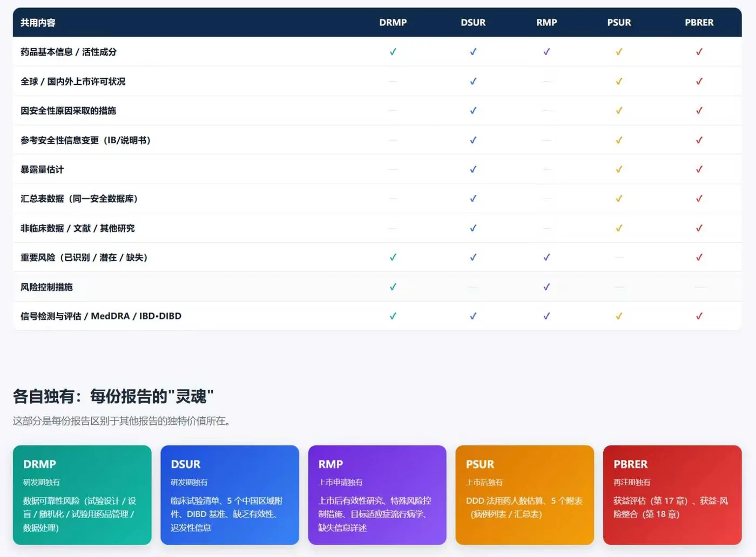Click PSUR checkmark in 上市许可状况 row
The height and width of the screenshot is (557, 756).
[619, 81]
